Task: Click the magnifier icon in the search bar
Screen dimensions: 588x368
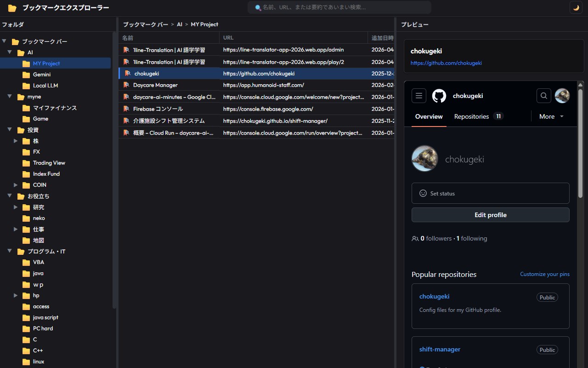Action: pos(258,8)
